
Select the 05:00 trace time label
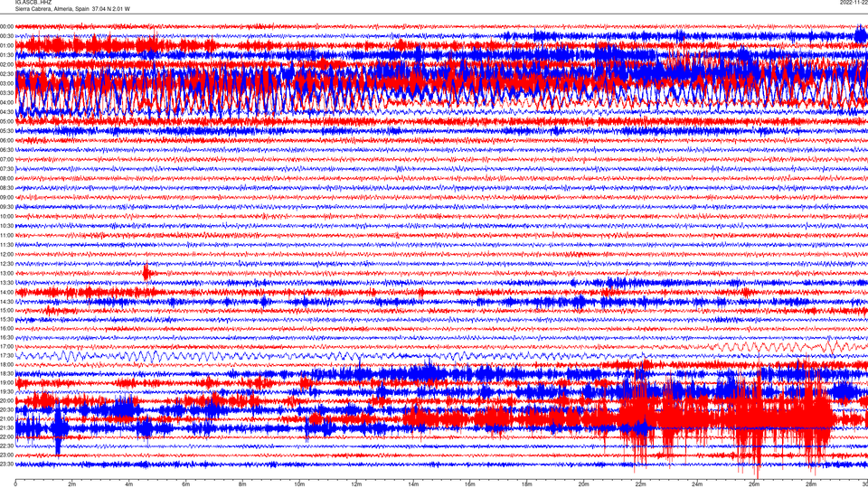point(6,121)
